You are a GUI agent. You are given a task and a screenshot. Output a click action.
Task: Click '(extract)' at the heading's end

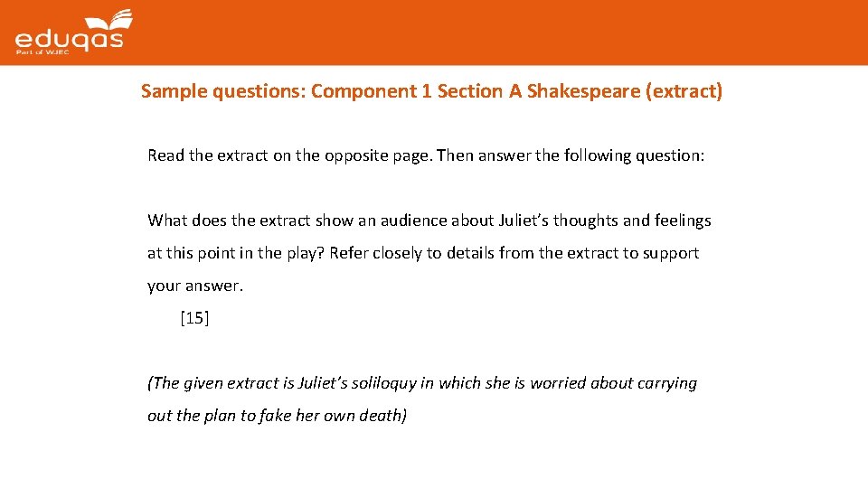pyautogui.click(x=684, y=91)
